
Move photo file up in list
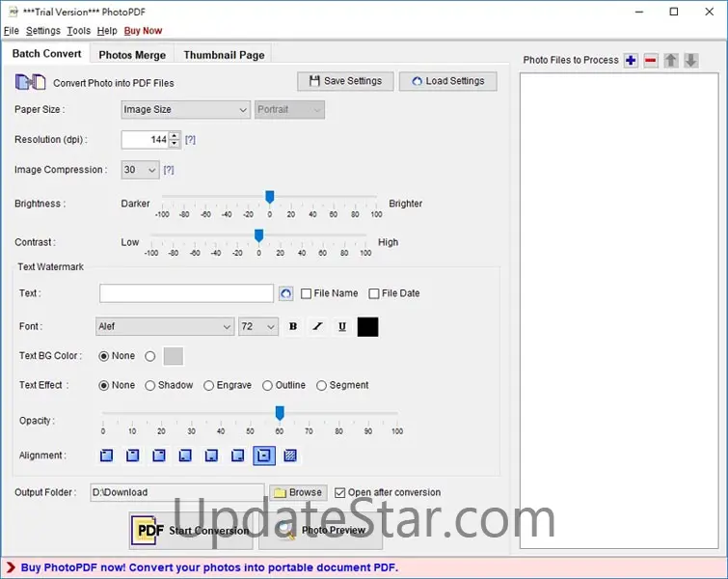(671, 61)
